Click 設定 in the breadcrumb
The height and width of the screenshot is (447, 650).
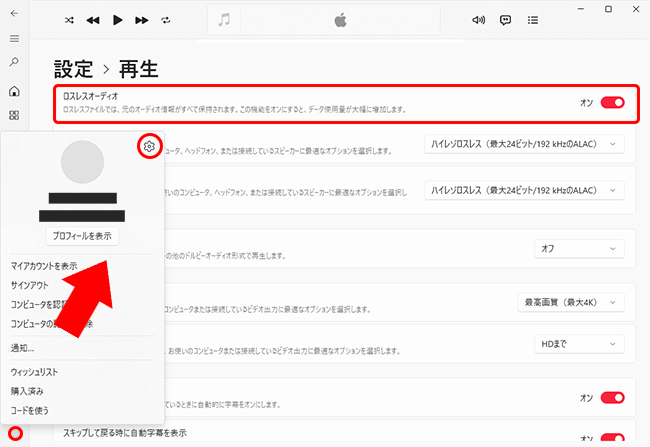tap(73, 69)
